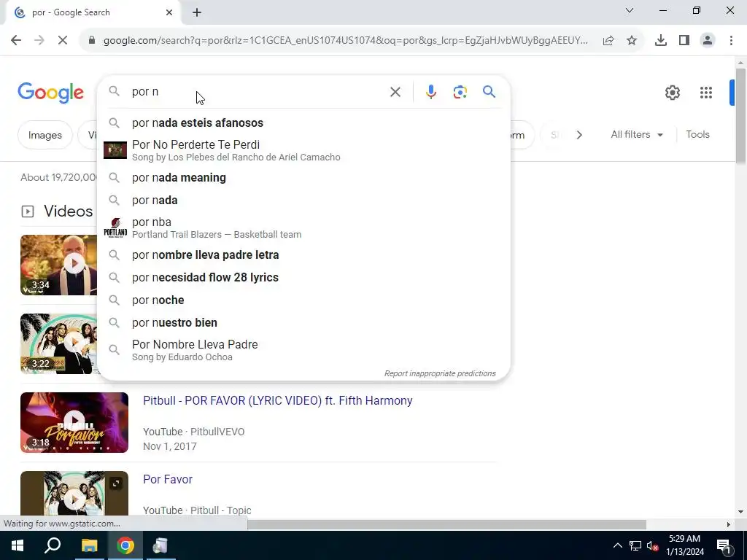Start search by voice microphone
This screenshot has height=560, width=747.
[x=430, y=92]
